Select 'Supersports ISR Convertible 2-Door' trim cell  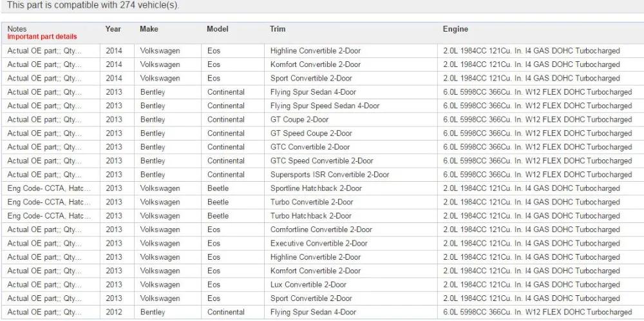[330, 174]
